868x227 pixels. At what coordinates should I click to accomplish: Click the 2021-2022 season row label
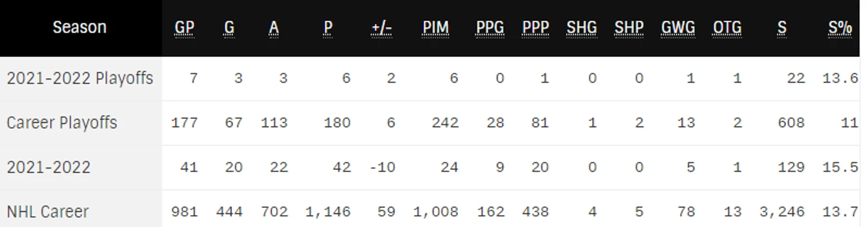pos(48,167)
